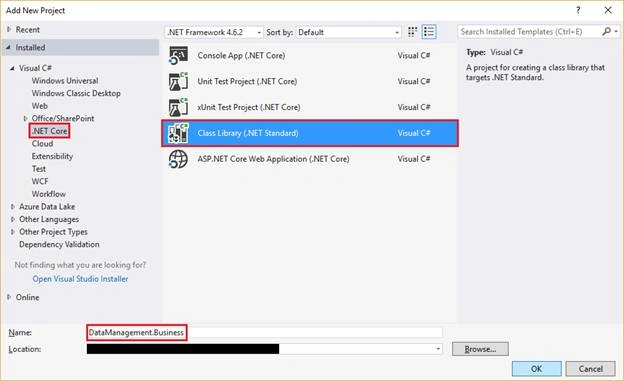This screenshot has height=381, width=624.
Task: Click the Online section label
Action: (x=27, y=297)
